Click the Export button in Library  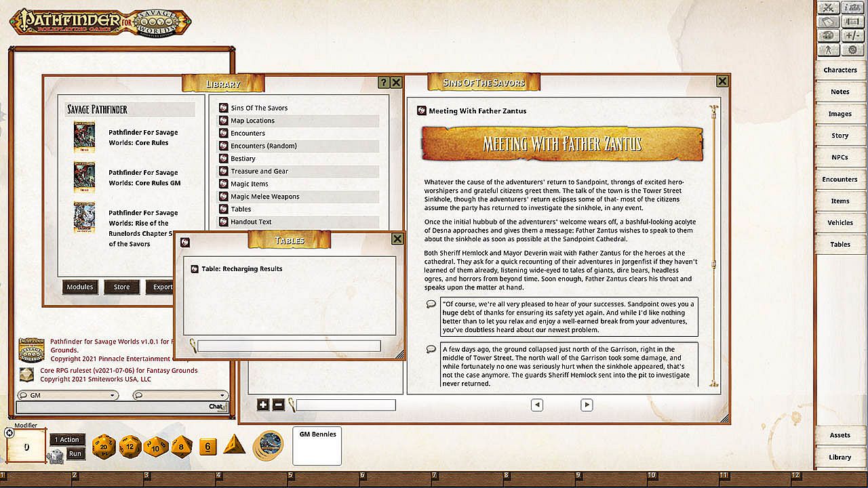tap(160, 287)
